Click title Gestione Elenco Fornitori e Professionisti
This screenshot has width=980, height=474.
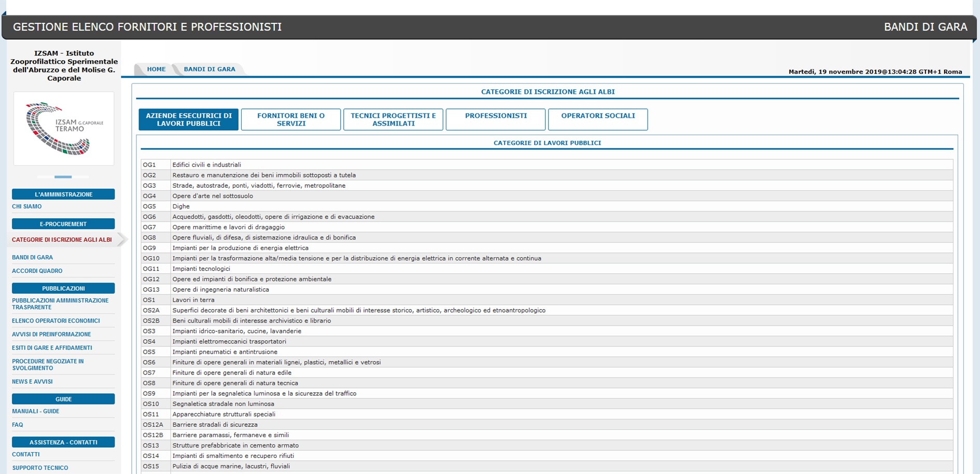[x=147, y=27]
